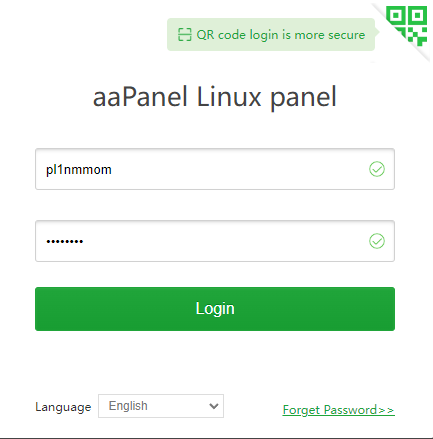Click the chevron arrow of the language selector
Screen dimensions: 433x439
point(214,406)
